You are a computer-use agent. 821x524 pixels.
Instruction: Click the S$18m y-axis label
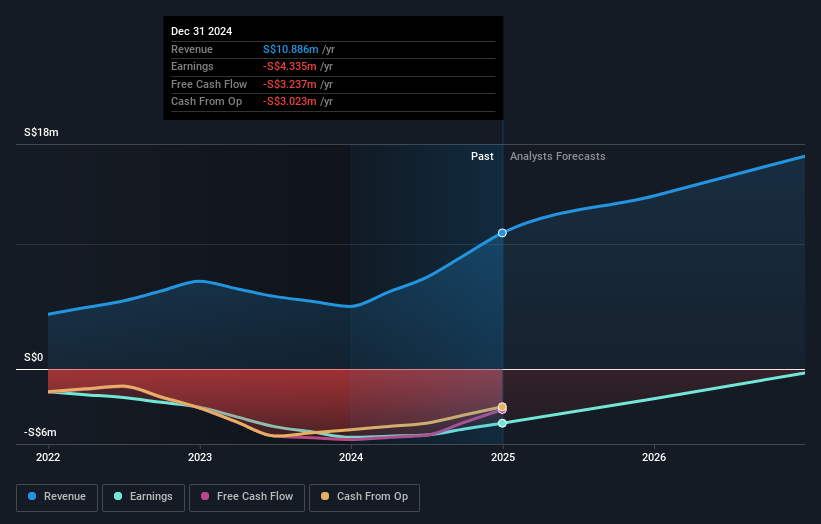(41, 132)
